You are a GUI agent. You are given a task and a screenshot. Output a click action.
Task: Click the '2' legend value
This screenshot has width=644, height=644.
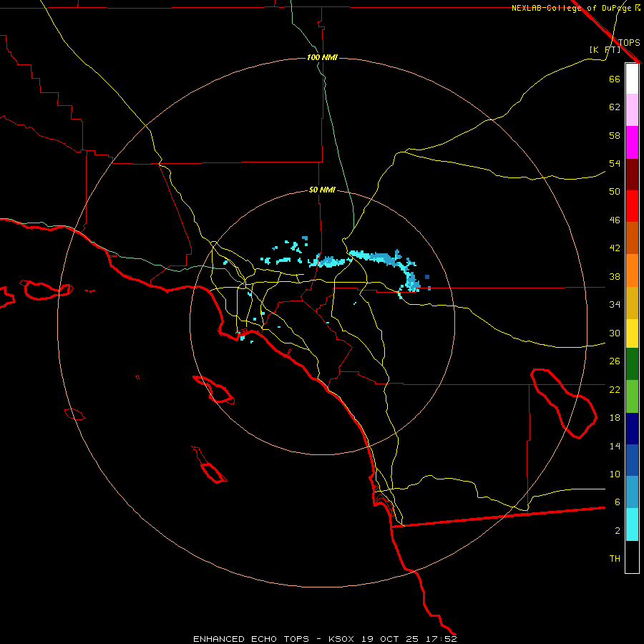(618, 531)
